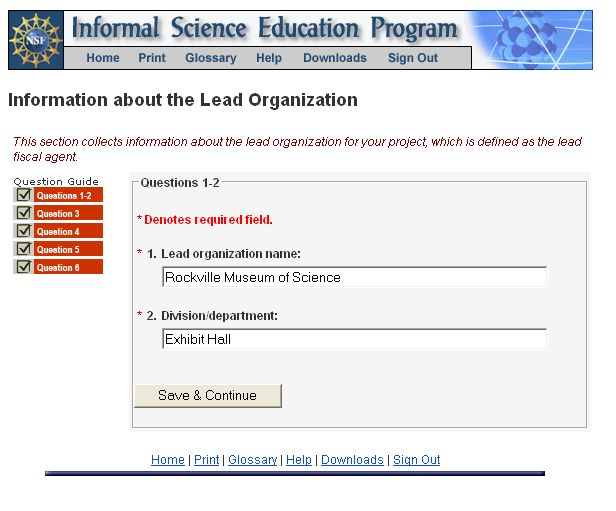Click the Lead organization name field

(354, 277)
